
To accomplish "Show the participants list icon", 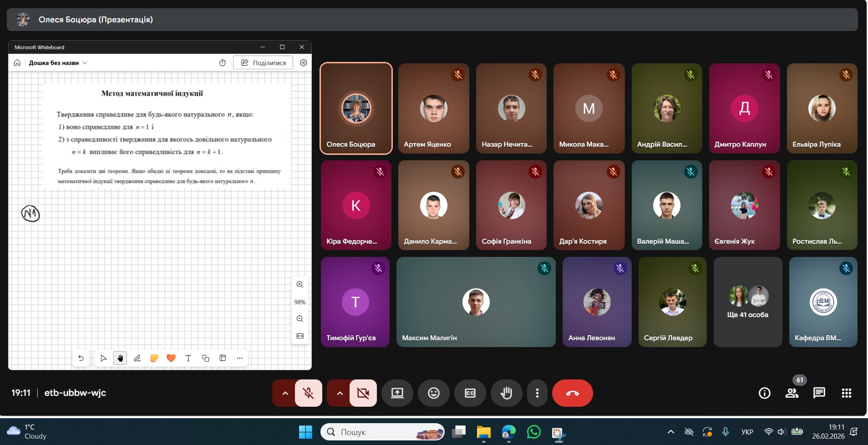I will (x=792, y=393).
